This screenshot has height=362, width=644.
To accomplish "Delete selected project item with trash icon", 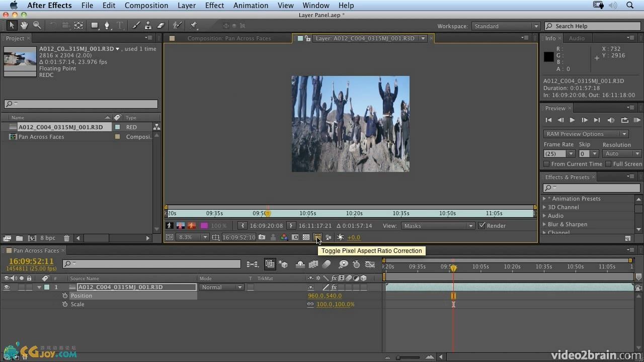I will coord(66,238).
